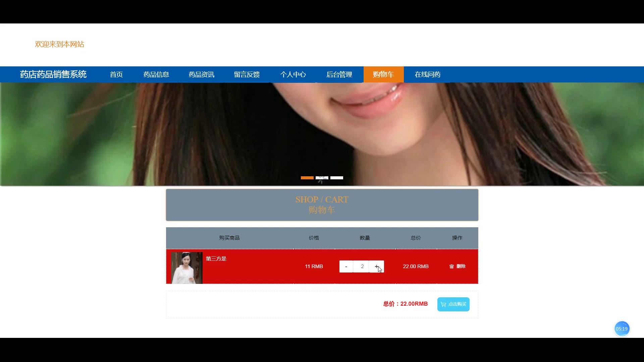Open the 药品信息 navigation tab

pos(156,74)
